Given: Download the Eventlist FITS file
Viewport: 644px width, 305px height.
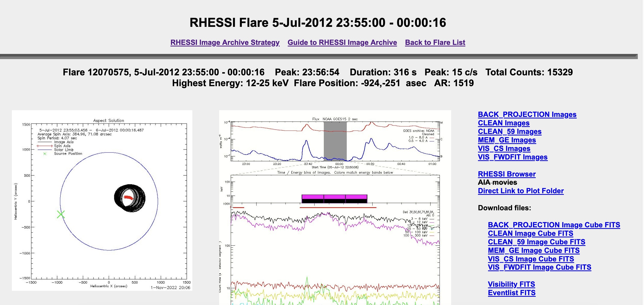Looking at the screenshot, I should [x=511, y=293].
